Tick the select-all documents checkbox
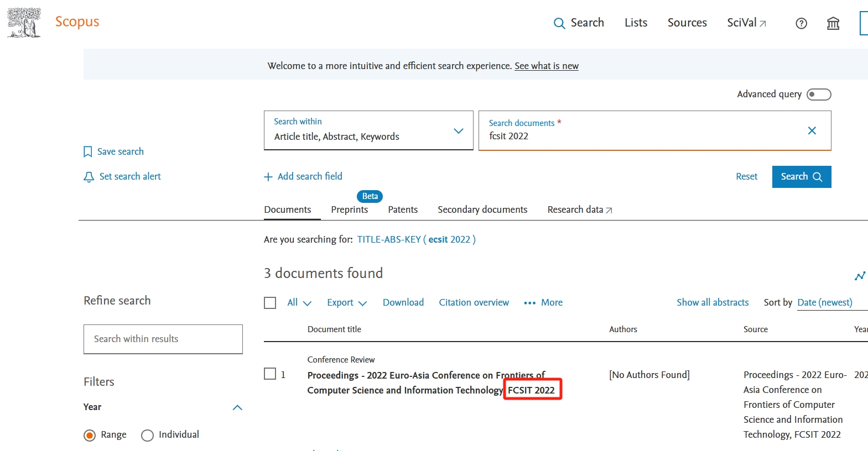868x451 pixels. 270,303
